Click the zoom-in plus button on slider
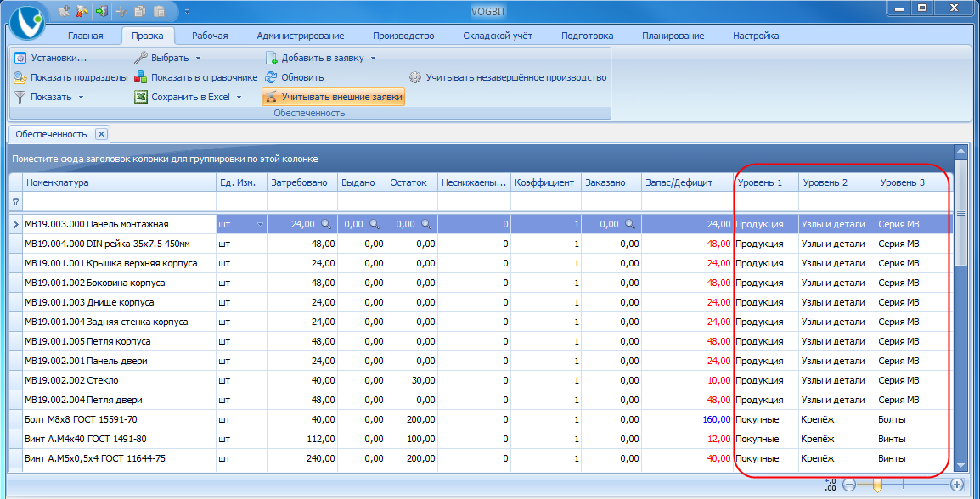Screen dimensions: 980x499 pyautogui.click(x=956, y=484)
